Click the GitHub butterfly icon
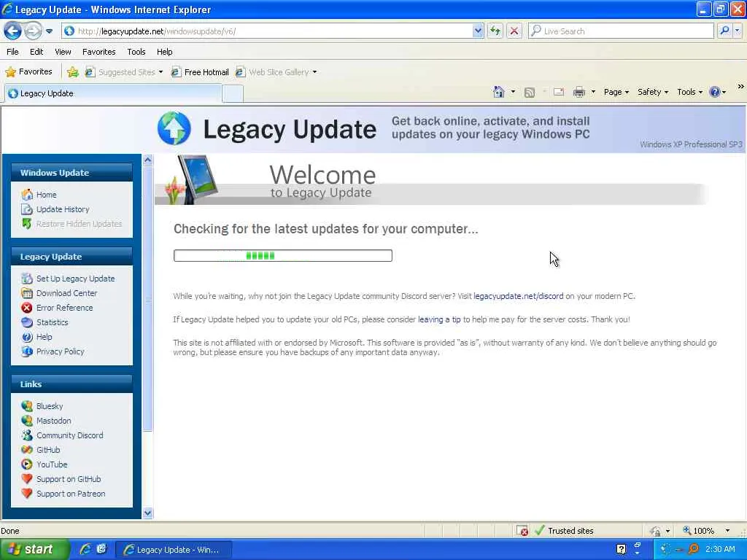The height and width of the screenshot is (560, 747). (27, 450)
